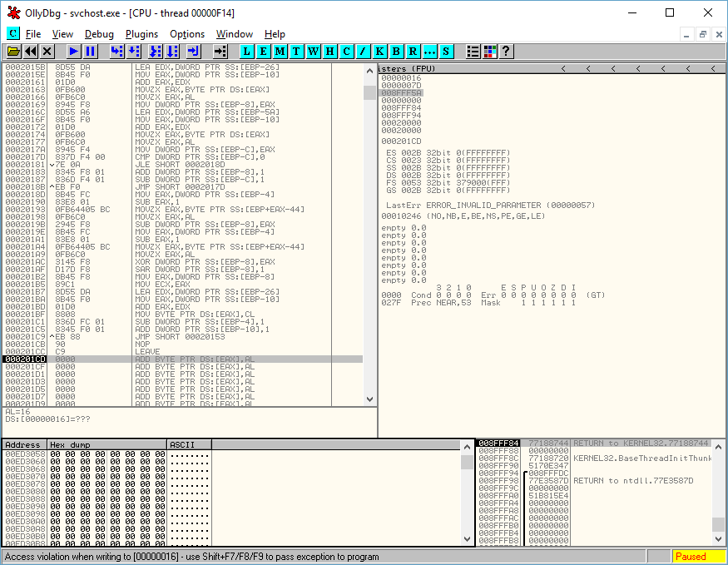Show the Call stack (K button)

[x=379, y=51]
